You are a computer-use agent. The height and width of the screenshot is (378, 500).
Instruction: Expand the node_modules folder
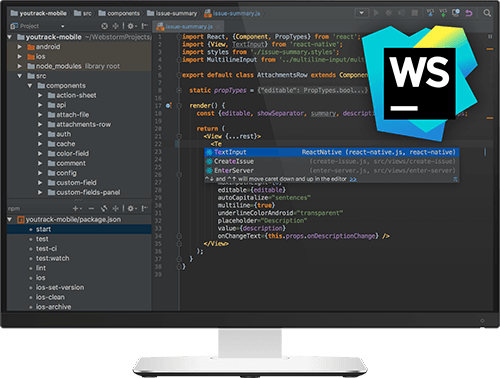click(20, 66)
